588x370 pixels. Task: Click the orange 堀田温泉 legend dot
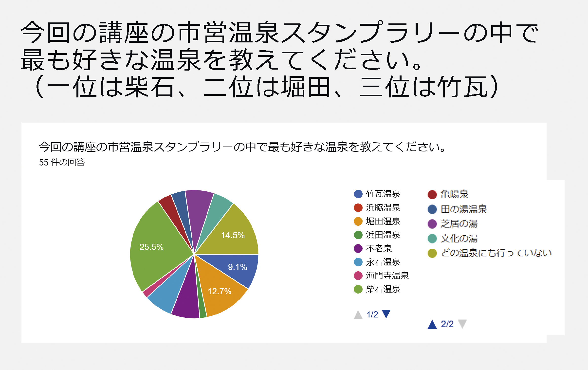click(x=358, y=221)
